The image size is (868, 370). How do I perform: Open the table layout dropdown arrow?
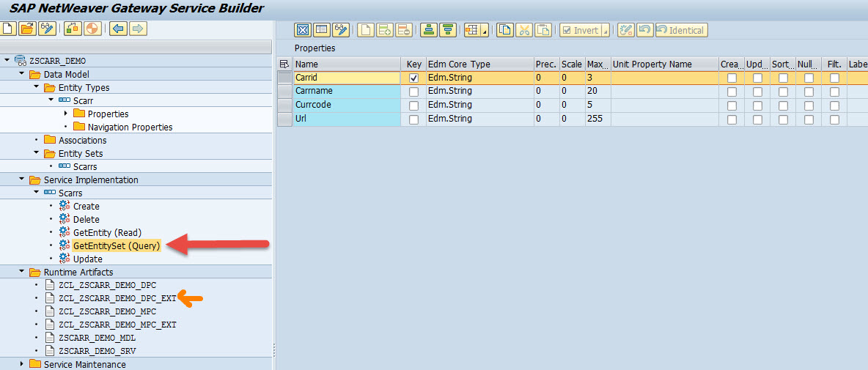coord(485,31)
